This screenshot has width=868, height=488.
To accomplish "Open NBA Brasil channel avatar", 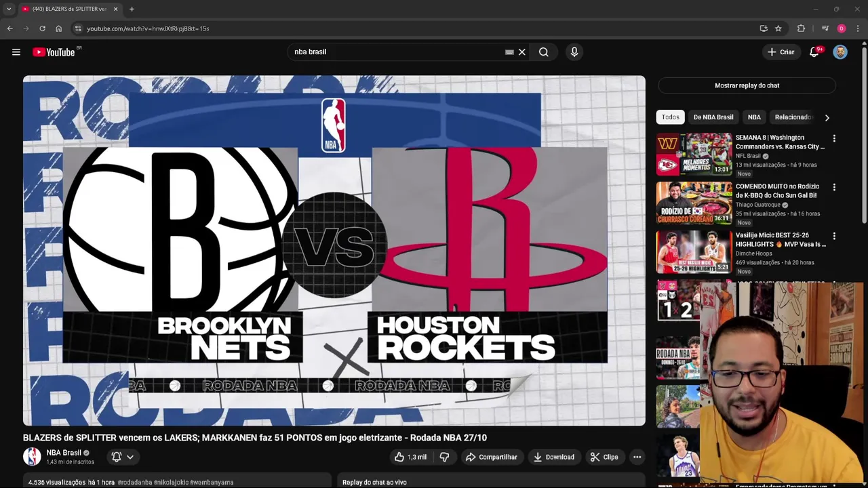I will [32, 457].
